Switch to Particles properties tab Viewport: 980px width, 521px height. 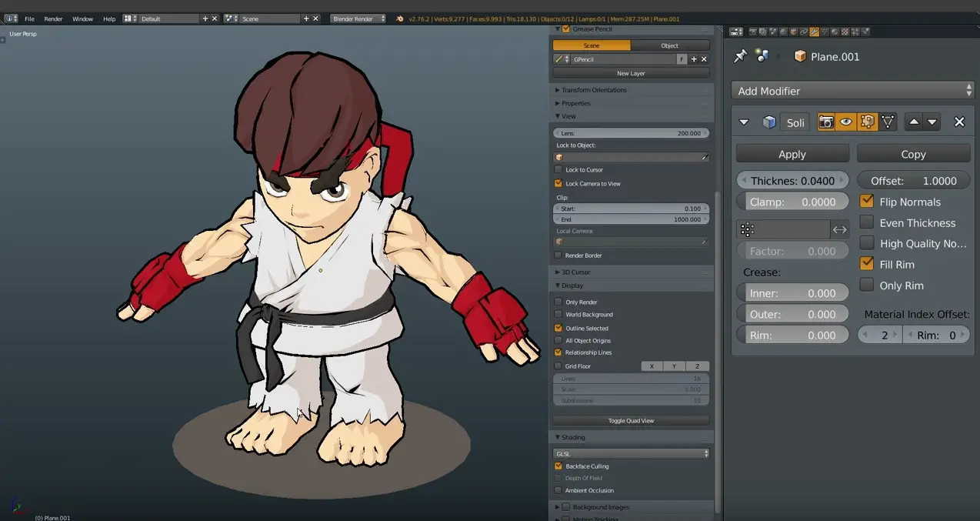click(855, 32)
